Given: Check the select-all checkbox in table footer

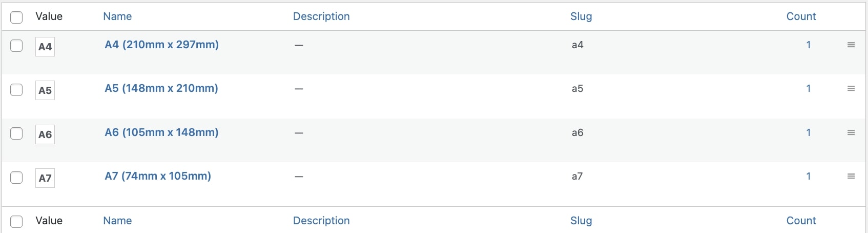Looking at the screenshot, I should (16, 222).
